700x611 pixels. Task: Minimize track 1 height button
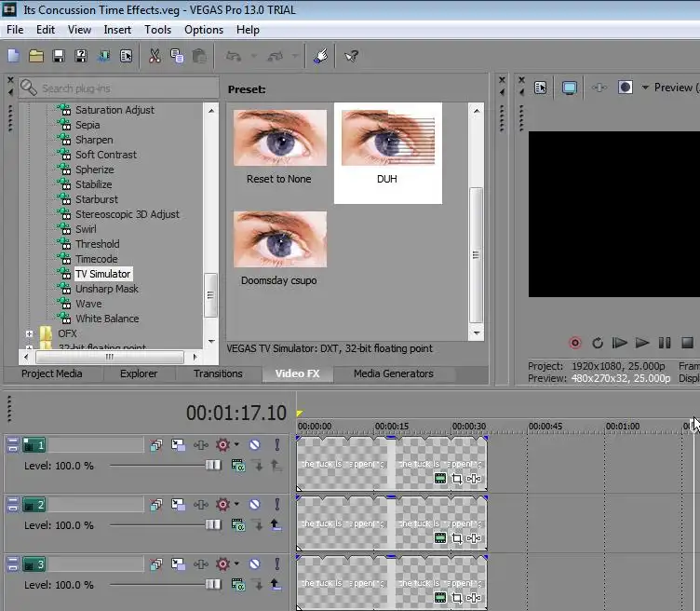click(12, 441)
